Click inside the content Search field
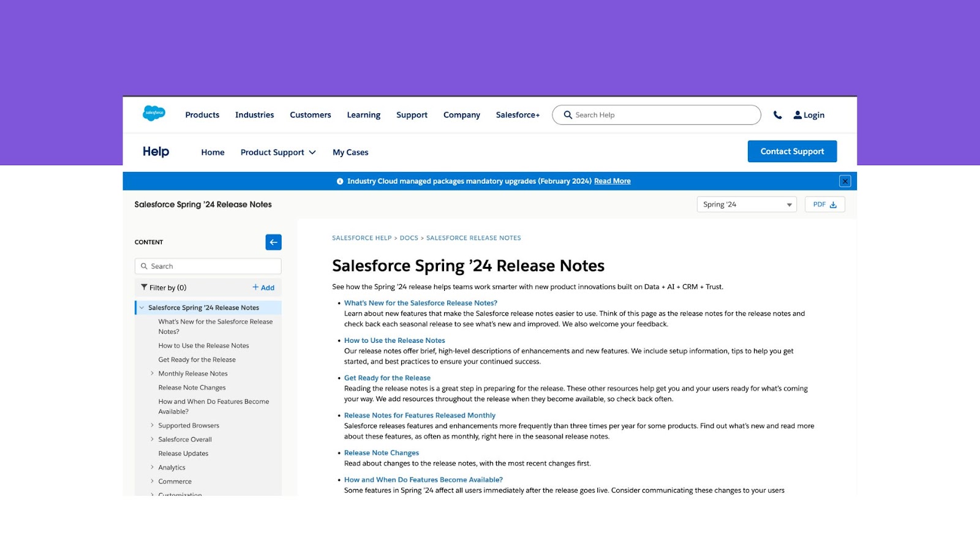Viewport: 980px width, 551px height. pyautogui.click(x=208, y=266)
